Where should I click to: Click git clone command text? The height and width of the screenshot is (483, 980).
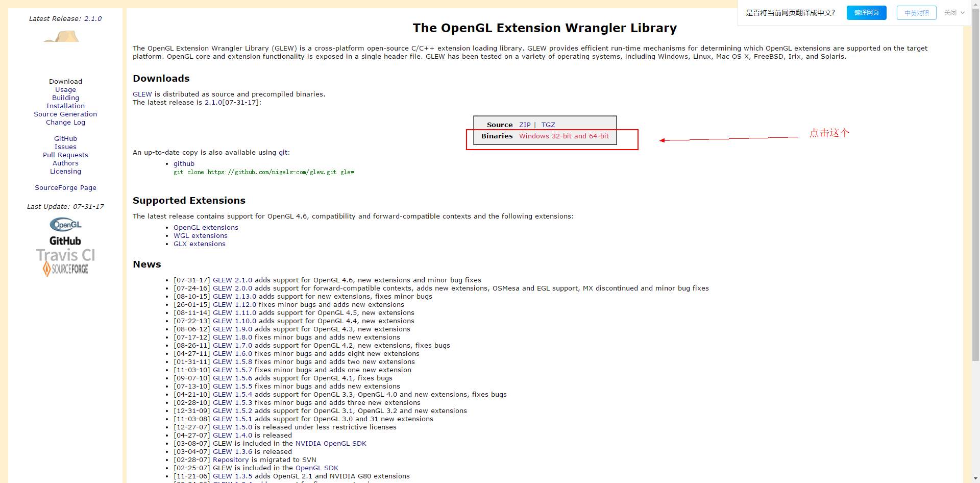264,173
